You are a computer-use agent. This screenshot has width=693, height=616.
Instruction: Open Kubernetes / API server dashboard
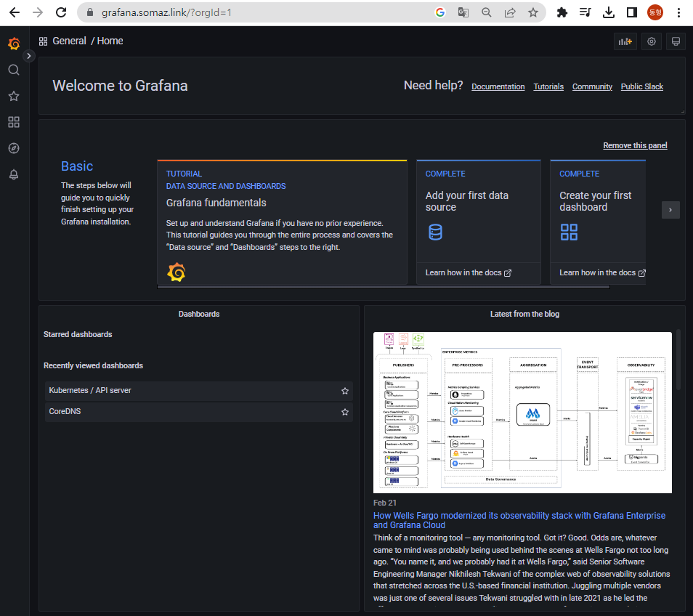click(x=199, y=391)
